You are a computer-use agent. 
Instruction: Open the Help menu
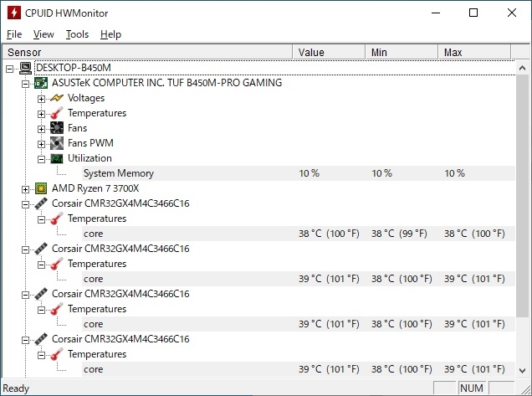[110, 34]
